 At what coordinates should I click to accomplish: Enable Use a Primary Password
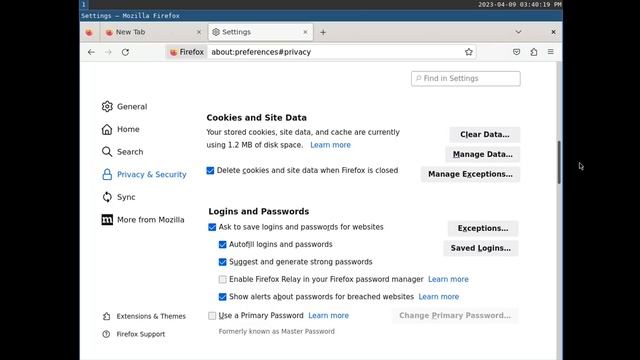(x=212, y=316)
